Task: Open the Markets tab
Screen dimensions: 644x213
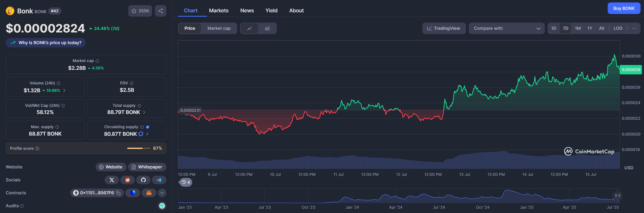Action: 219,10
